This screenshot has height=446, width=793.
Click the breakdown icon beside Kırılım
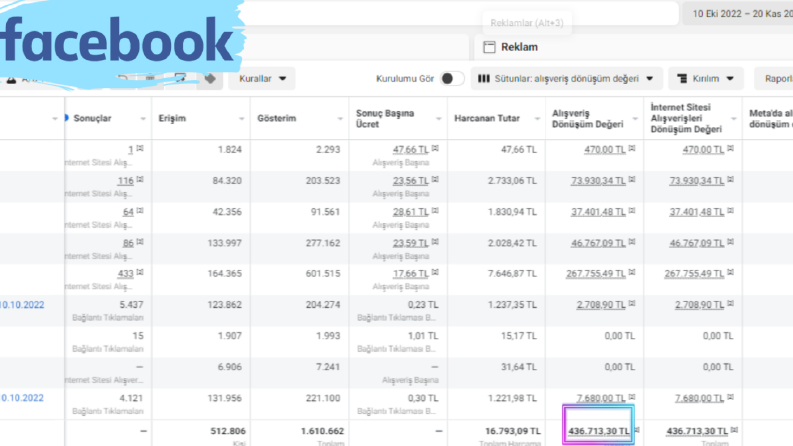tap(682, 78)
